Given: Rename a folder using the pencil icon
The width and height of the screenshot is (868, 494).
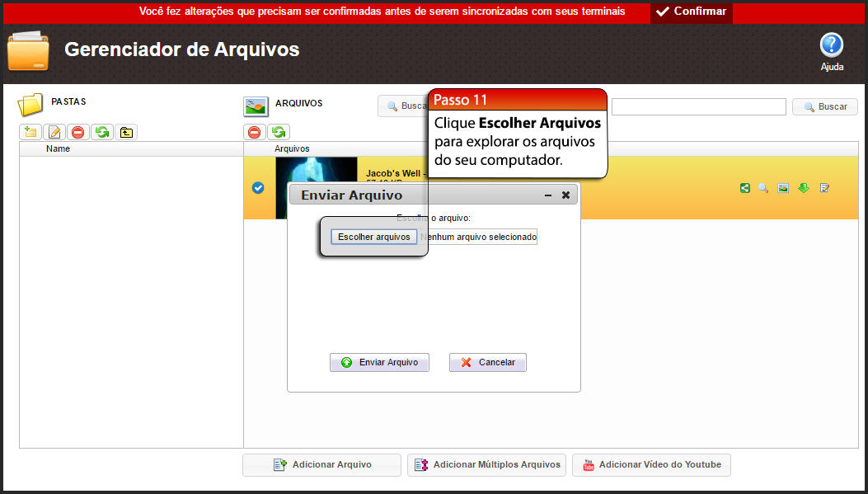Looking at the screenshot, I should click(54, 132).
